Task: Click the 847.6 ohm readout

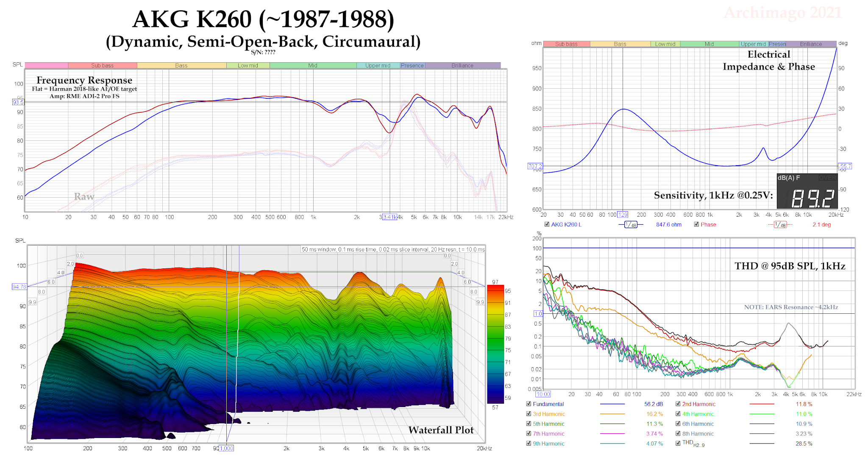Action: (x=669, y=225)
